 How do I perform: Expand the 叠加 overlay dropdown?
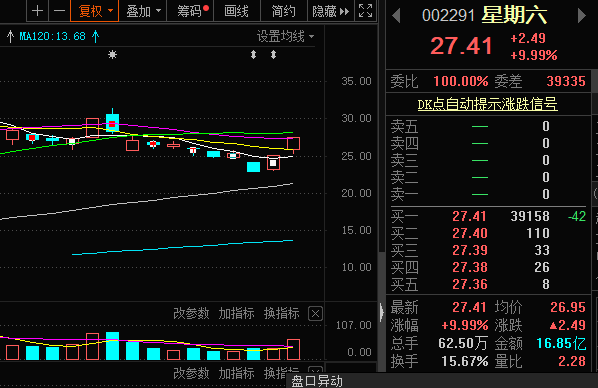click(x=143, y=11)
